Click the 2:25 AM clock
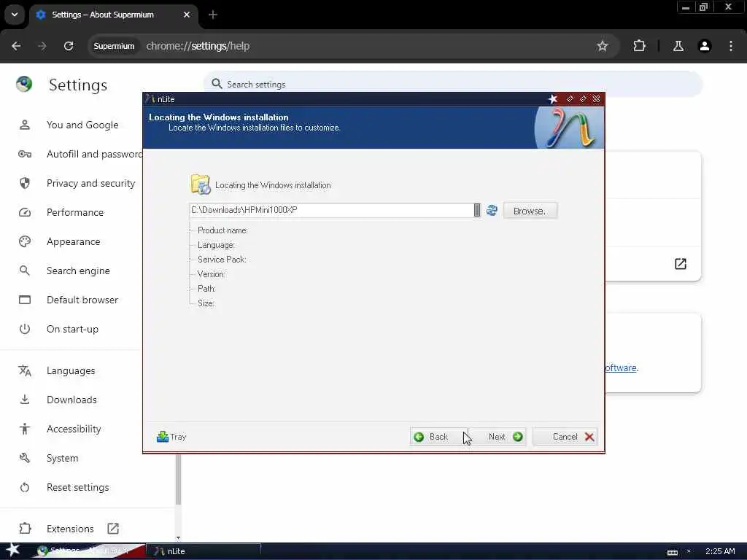The image size is (747, 560). 720,551
